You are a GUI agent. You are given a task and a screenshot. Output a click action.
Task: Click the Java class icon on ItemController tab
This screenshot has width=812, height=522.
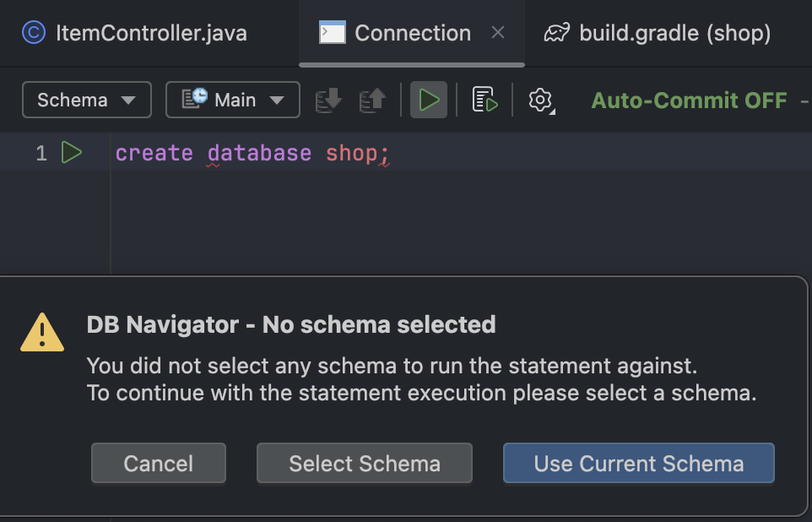pos(34,33)
